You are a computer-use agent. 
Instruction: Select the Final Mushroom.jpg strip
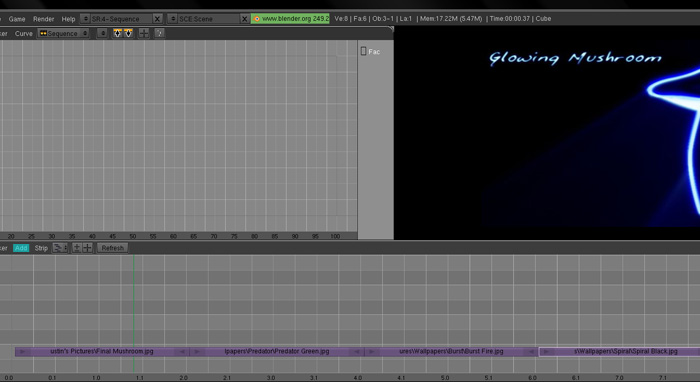tap(102, 352)
